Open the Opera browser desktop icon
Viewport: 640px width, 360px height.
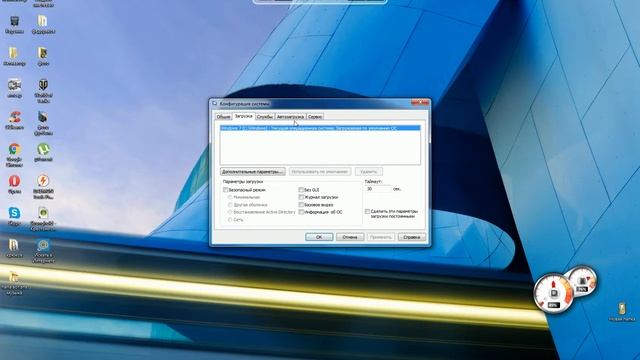pos(14,181)
